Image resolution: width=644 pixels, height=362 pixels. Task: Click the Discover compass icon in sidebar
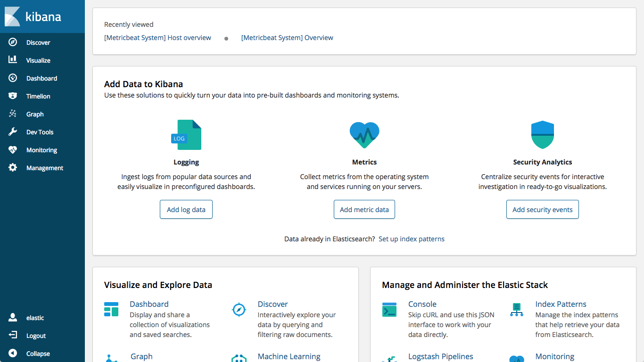pyautogui.click(x=13, y=42)
